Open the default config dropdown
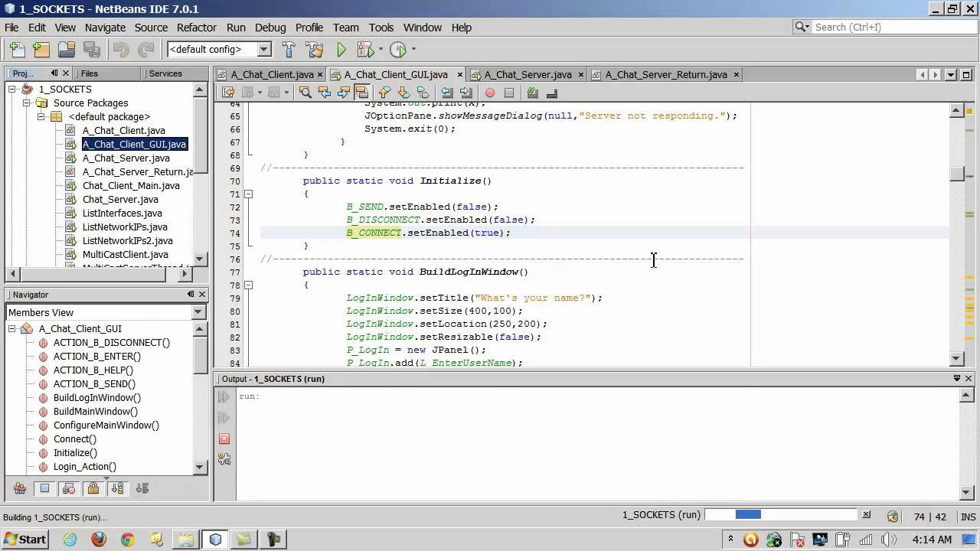Screen dimensions: 980x551 click(x=264, y=50)
